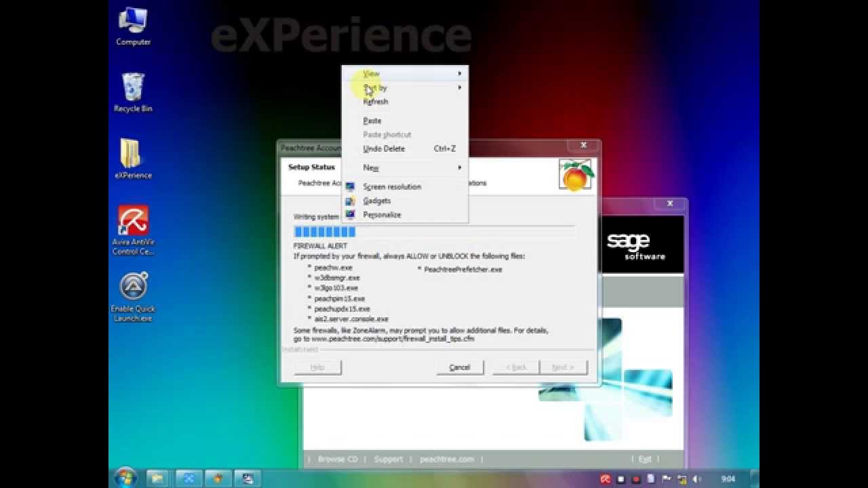Click the peachupdx15.exe list entry
The image size is (868, 488).
tap(342, 308)
